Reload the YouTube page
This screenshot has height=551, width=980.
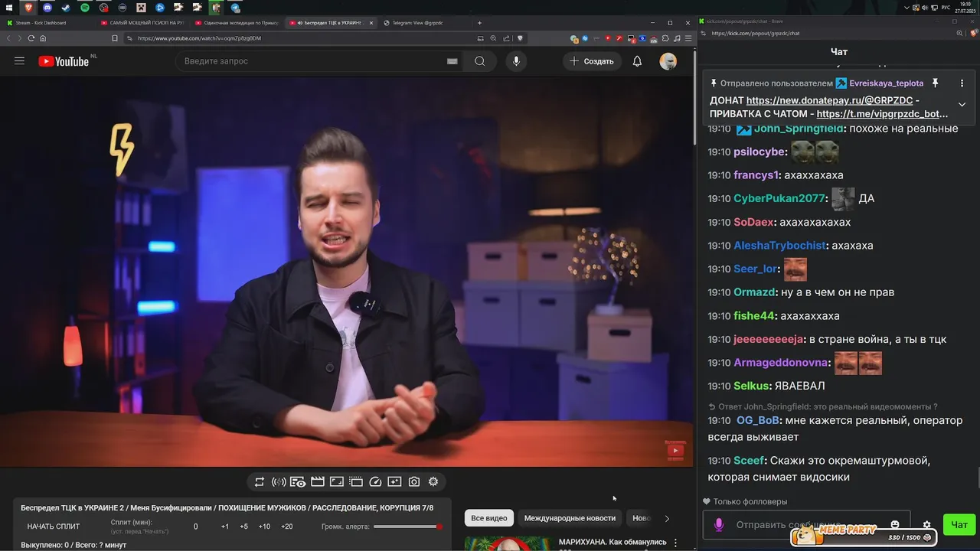pyautogui.click(x=31, y=38)
